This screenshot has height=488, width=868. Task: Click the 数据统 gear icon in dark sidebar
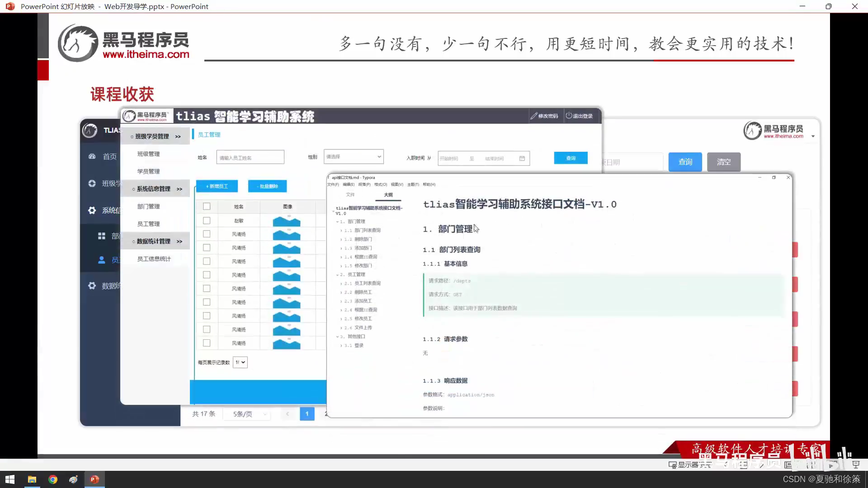(x=92, y=286)
